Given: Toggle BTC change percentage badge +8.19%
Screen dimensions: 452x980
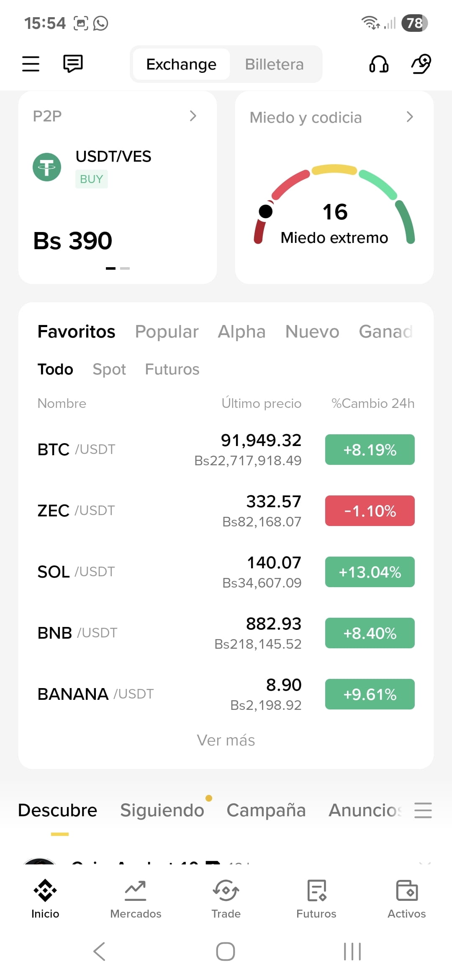Looking at the screenshot, I should [x=370, y=450].
